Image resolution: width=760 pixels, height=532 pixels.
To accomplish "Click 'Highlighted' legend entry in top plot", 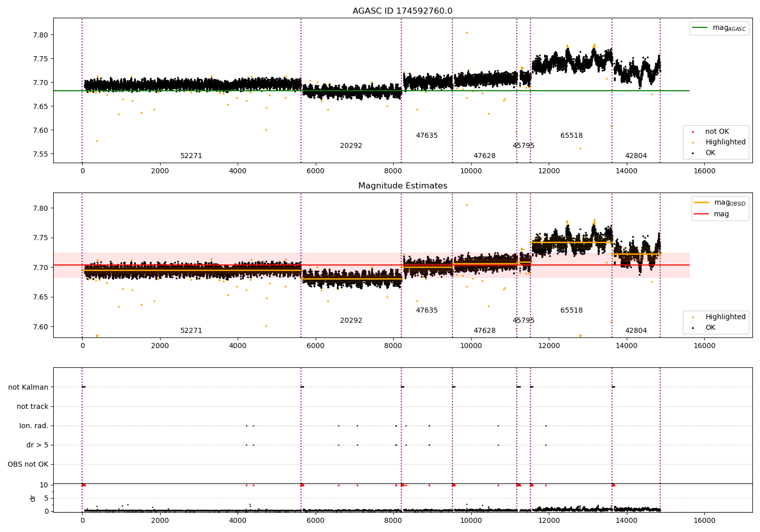I will [719, 142].
